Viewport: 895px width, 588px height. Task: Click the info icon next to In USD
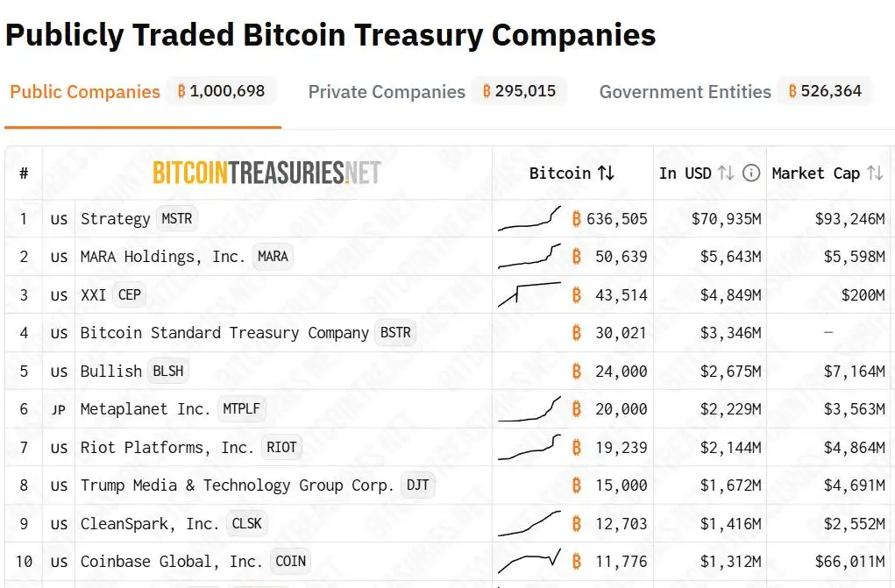tap(751, 173)
